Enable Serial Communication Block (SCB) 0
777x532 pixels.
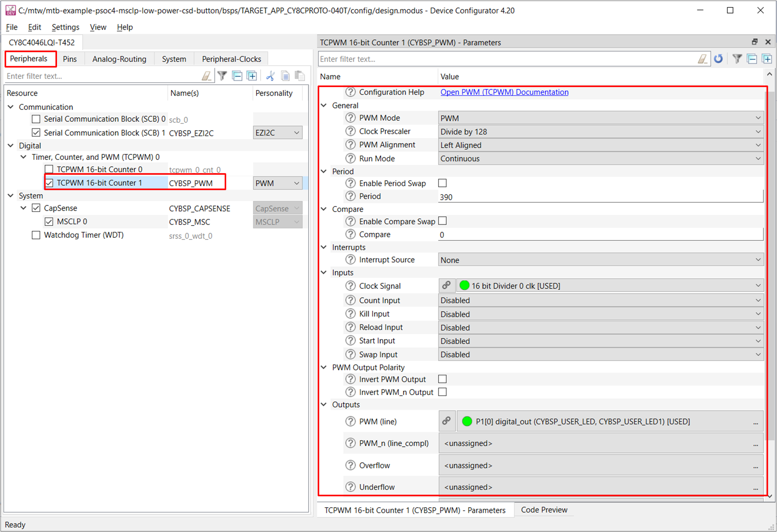(36, 119)
